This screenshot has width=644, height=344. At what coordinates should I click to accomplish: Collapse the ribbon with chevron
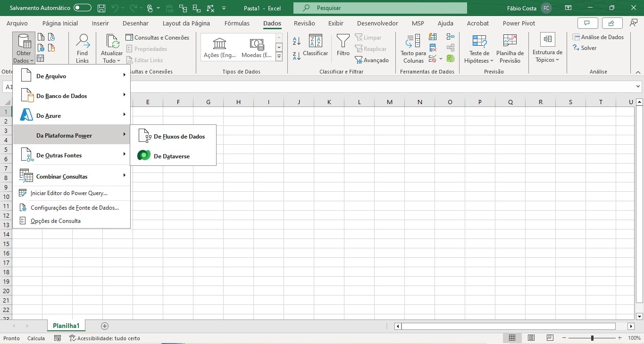638,72
